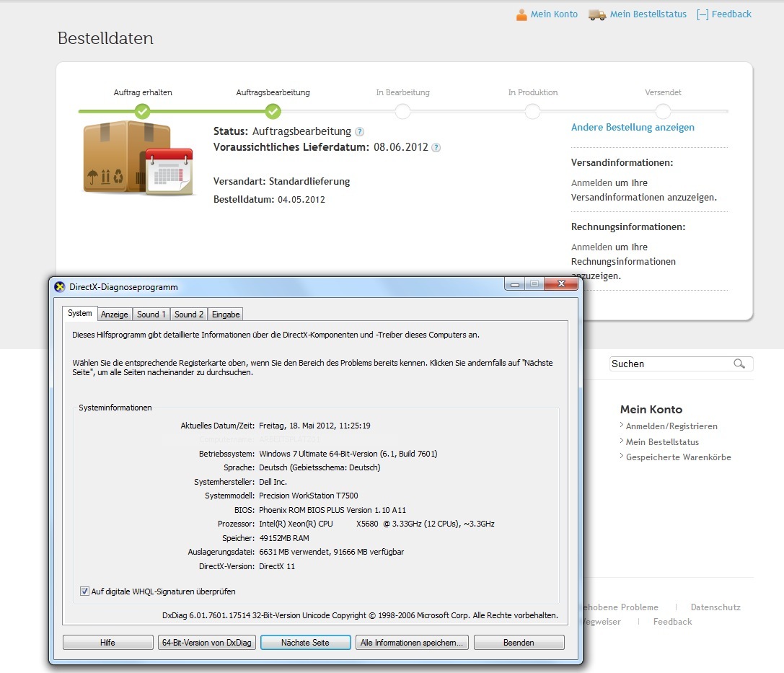
Task: Open the Sound 1 tab
Action: (151, 314)
